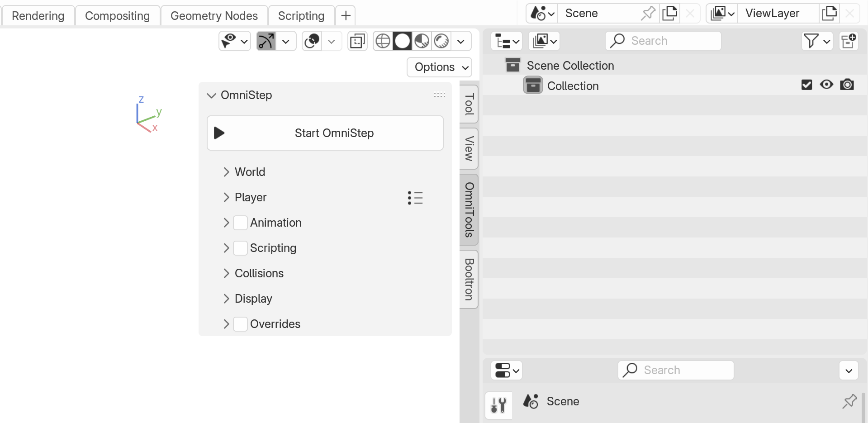Enable the Animation checkbox

pyautogui.click(x=240, y=223)
